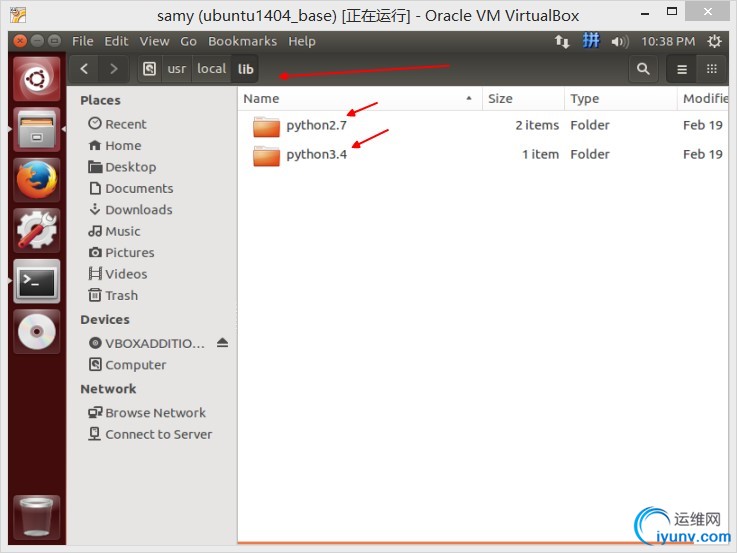737x553 pixels.
Task: Select the lib path segment
Action: coord(245,69)
